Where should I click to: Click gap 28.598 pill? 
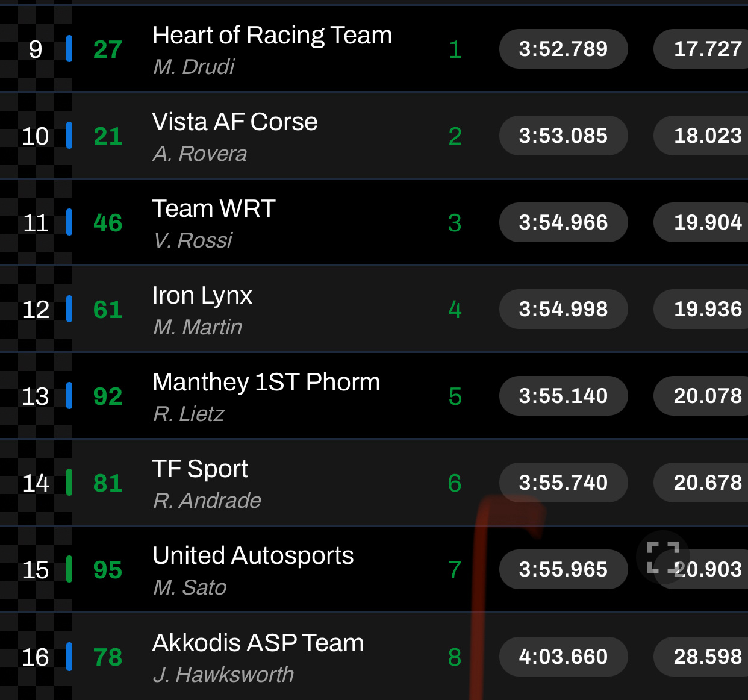click(x=701, y=657)
